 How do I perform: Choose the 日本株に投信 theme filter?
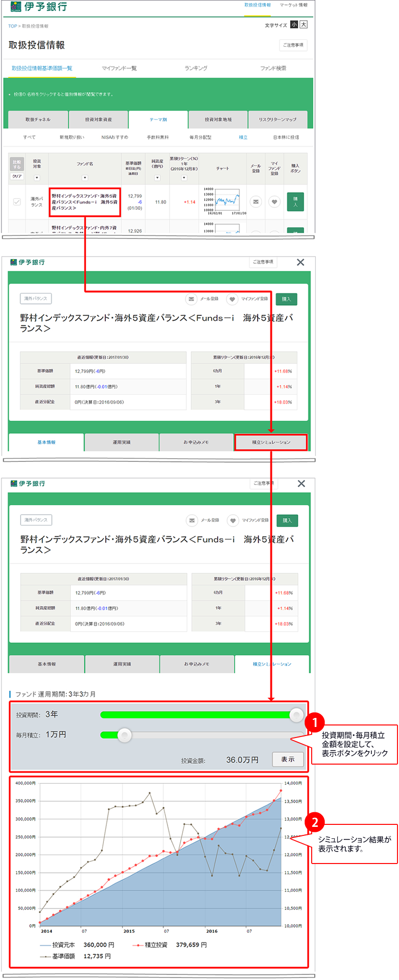pyautogui.click(x=286, y=137)
